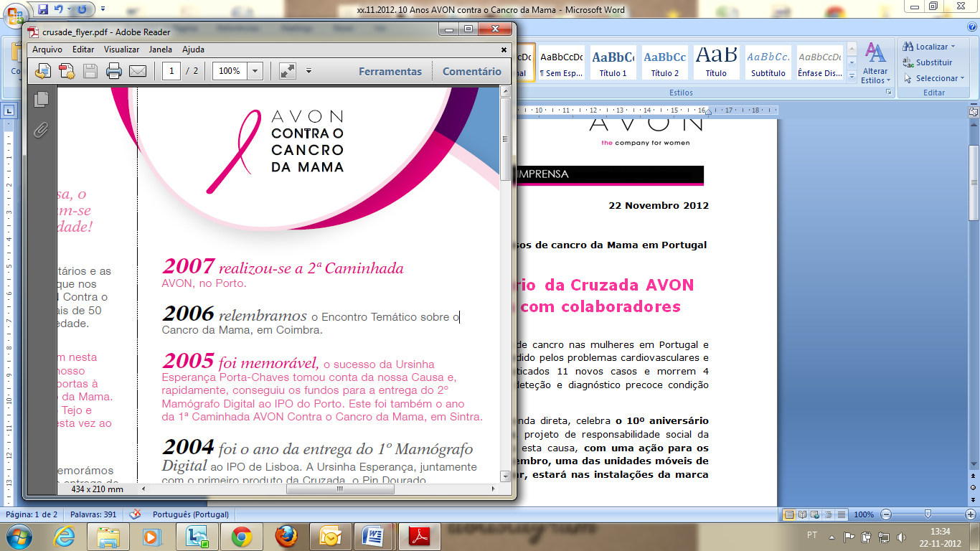Click the Word zoom slider handle
The image size is (980, 551).
pos(928,514)
